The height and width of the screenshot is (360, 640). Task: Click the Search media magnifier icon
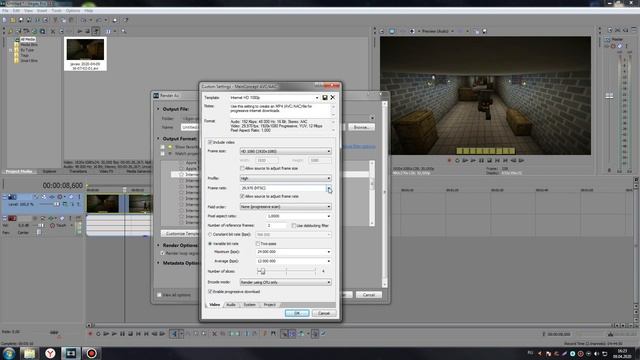coord(123,31)
